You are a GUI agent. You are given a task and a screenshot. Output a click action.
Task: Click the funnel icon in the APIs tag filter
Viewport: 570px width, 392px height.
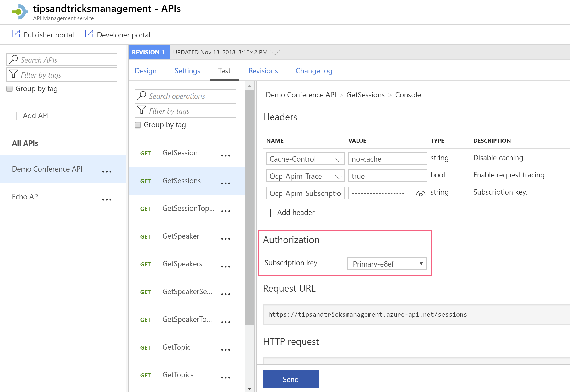(13, 74)
